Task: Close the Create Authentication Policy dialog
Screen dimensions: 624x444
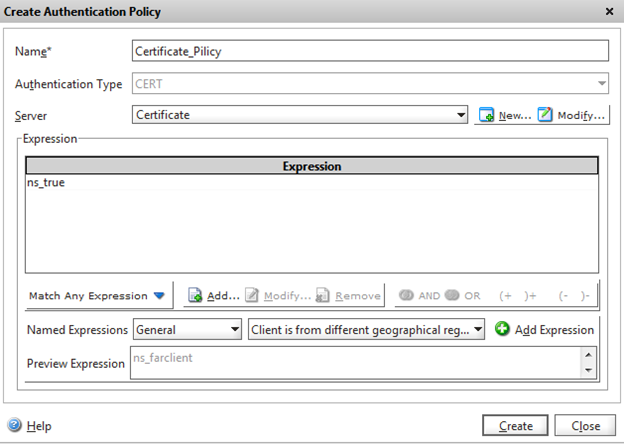Action: [609, 12]
